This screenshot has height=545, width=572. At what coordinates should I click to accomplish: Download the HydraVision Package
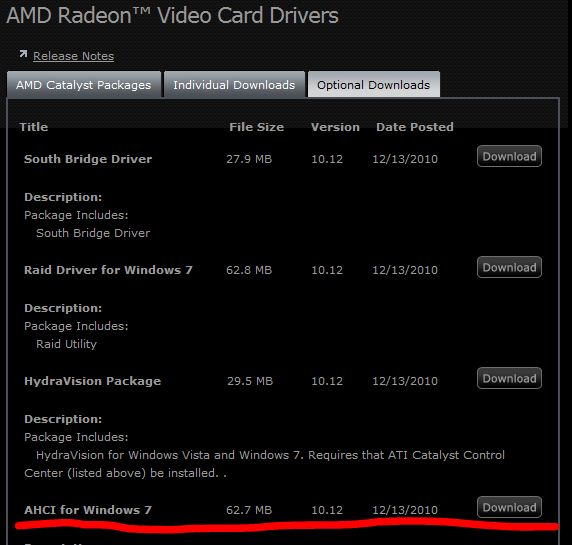pos(509,378)
